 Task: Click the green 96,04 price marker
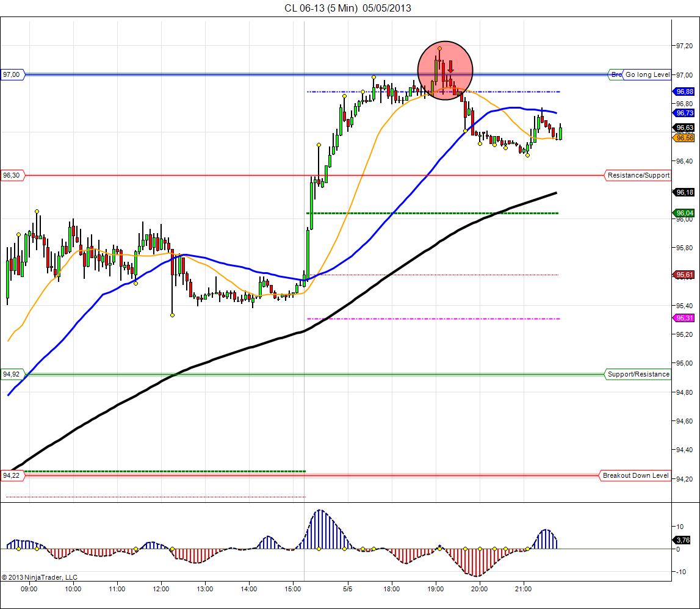[684, 213]
